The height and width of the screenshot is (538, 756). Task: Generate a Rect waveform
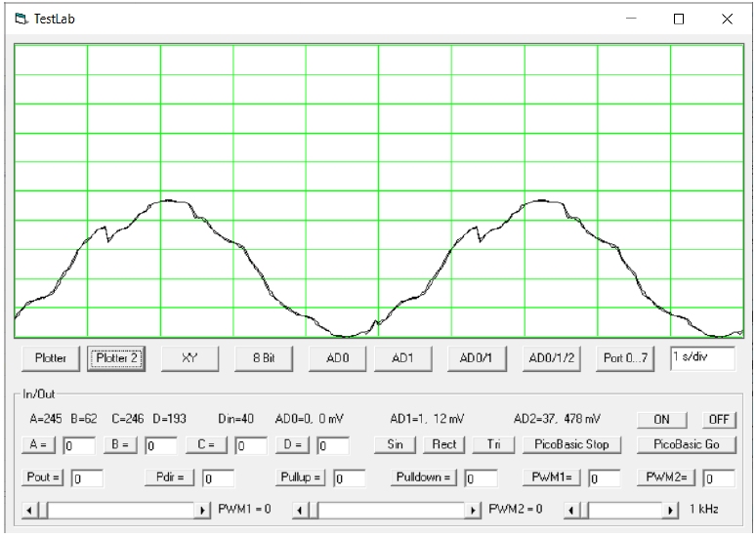(x=443, y=445)
